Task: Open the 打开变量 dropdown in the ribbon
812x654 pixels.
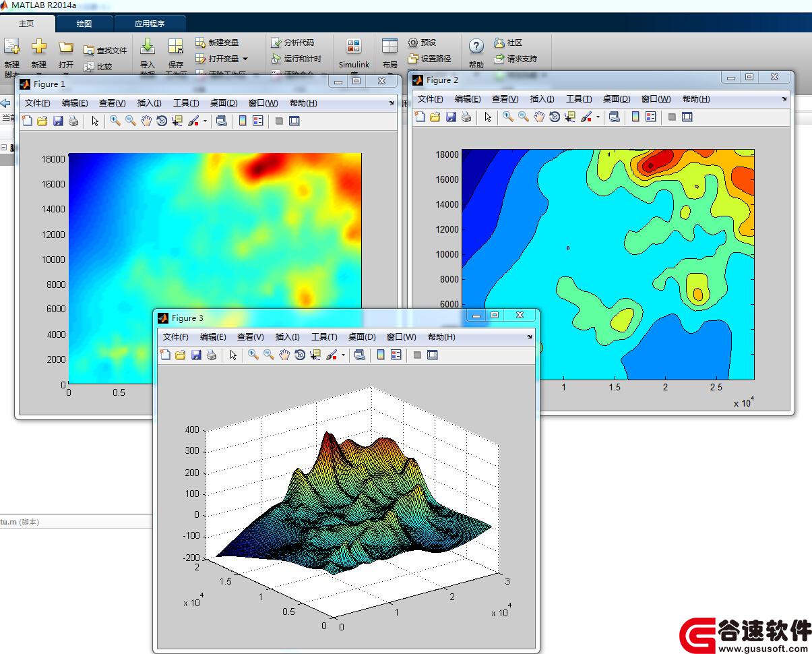Action: [245, 59]
